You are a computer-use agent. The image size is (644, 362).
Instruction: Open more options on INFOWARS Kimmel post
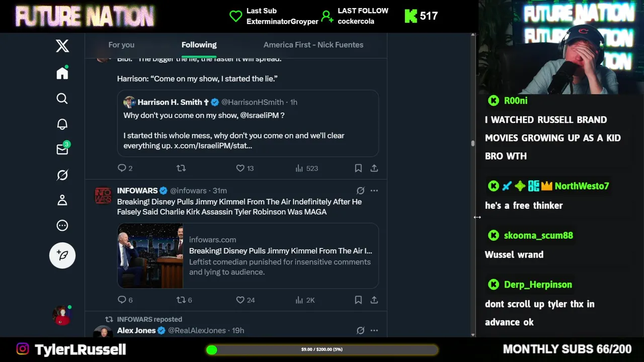(374, 191)
